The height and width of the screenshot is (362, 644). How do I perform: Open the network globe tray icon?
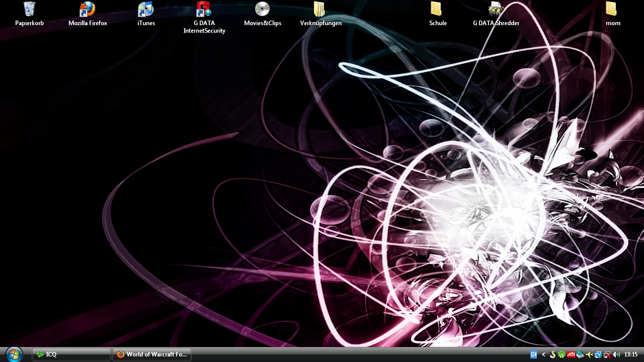pos(598,354)
